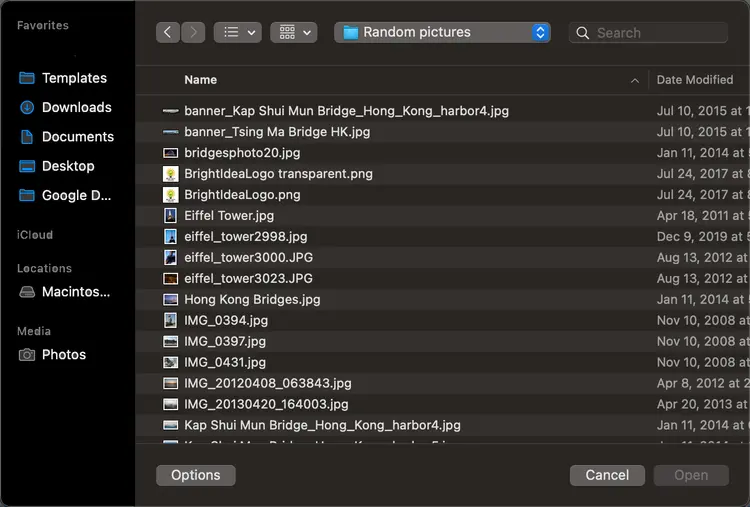Viewport: 750px width, 507px height.
Task: Sort by Date Modified column header
Action: click(x=695, y=80)
